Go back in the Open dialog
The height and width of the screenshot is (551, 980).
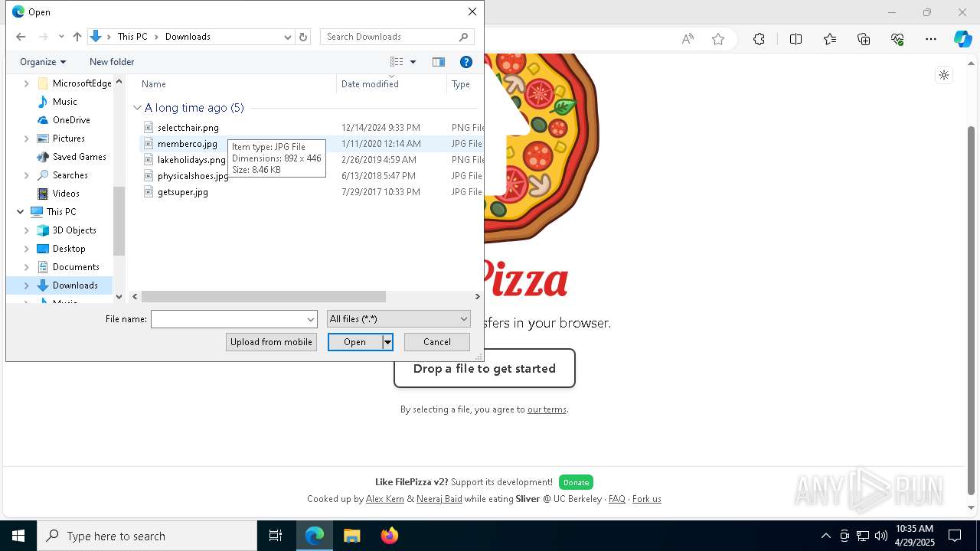coord(21,37)
